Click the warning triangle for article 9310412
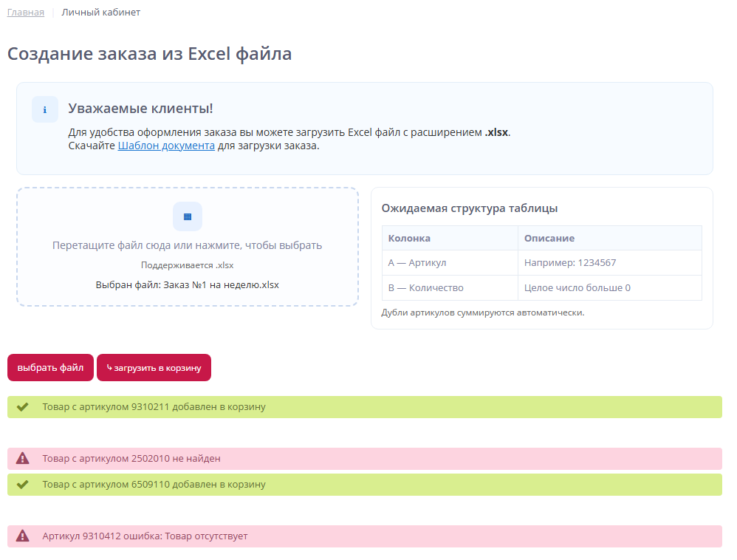 [22, 536]
